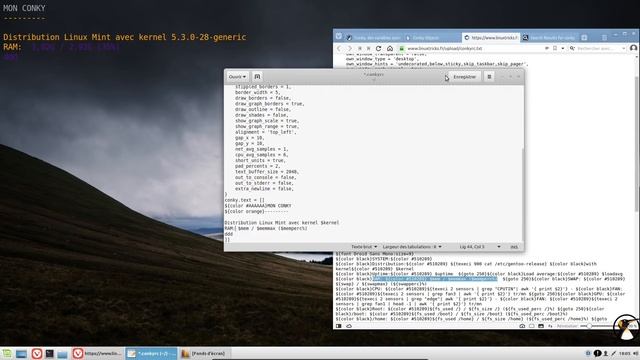Click the page actions icon in browser status bar
This screenshot has width=640, height=360.
[x=550, y=326]
